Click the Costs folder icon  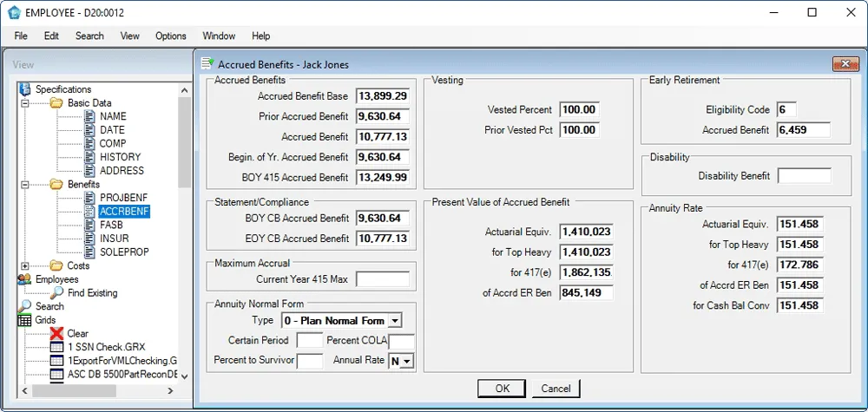pos(56,265)
